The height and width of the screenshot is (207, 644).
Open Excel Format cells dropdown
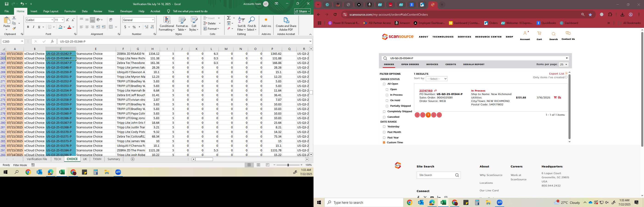pos(212,29)
